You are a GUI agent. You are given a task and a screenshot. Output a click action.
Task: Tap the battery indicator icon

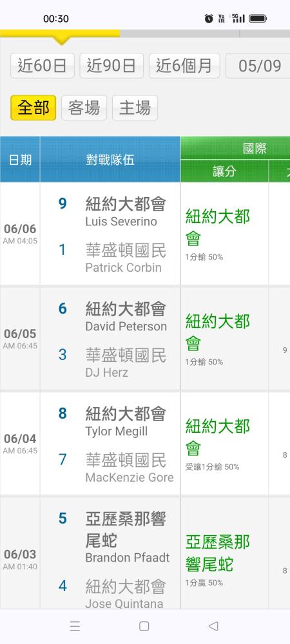pos(258,19)
